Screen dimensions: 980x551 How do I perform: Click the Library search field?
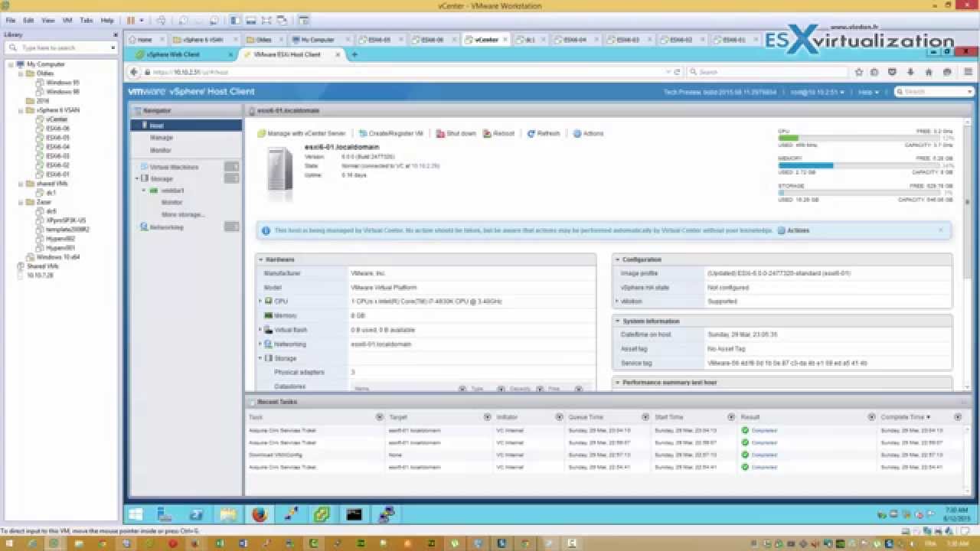[x=60, y=47]
